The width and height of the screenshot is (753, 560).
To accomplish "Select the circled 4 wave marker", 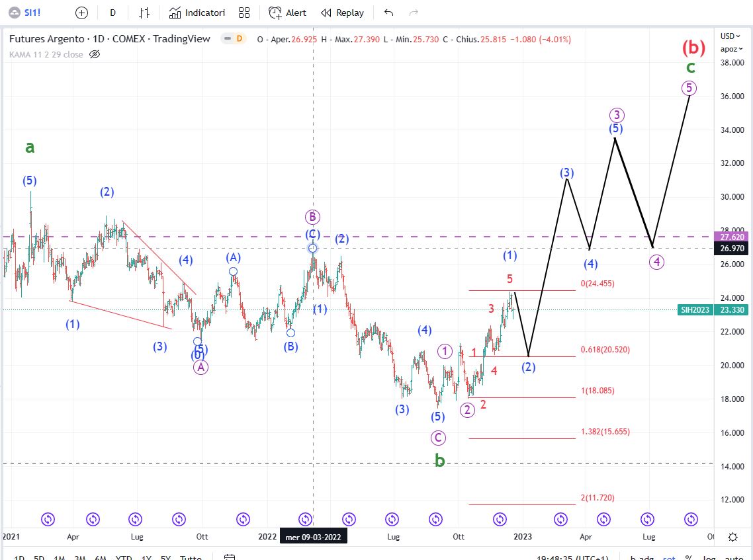I will coord(656,262).
